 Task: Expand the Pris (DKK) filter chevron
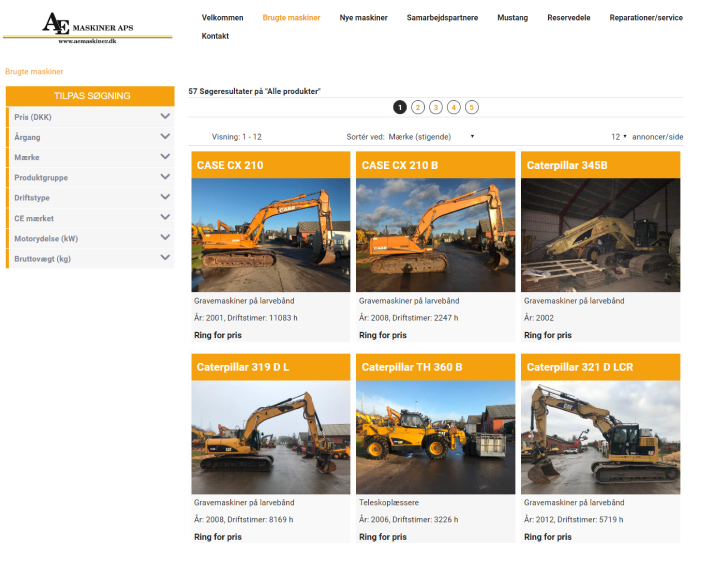tap(165, 116)
